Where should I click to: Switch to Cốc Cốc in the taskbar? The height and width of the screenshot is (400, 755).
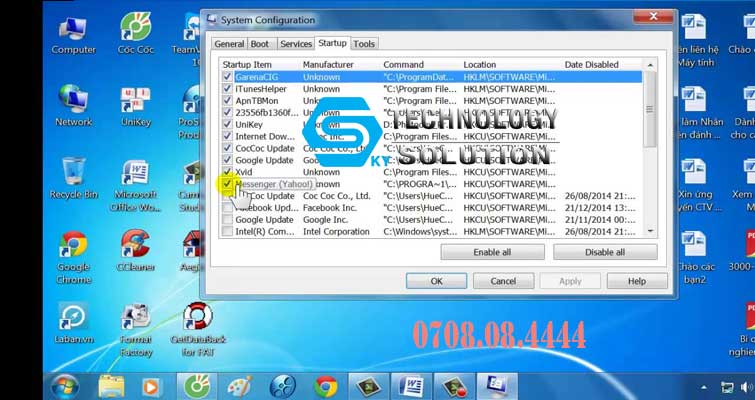pos(197,387)
